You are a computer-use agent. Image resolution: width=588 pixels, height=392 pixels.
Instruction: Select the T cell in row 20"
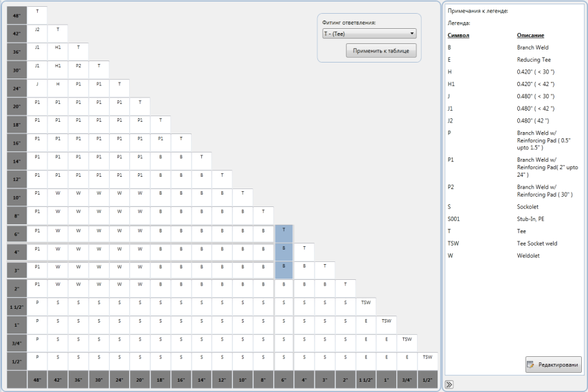tap(140, 107)
